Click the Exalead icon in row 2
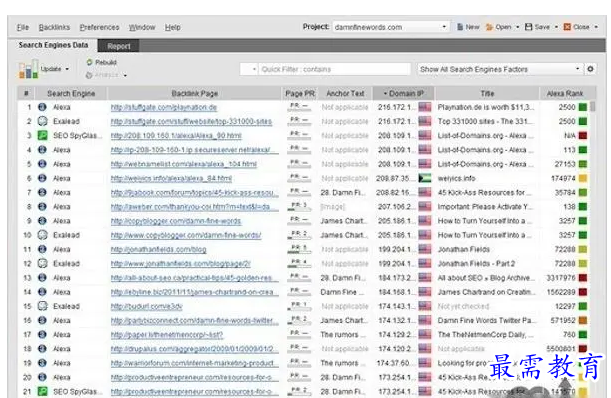The width and height of the screenshot is (611, 398). [42, 121]
